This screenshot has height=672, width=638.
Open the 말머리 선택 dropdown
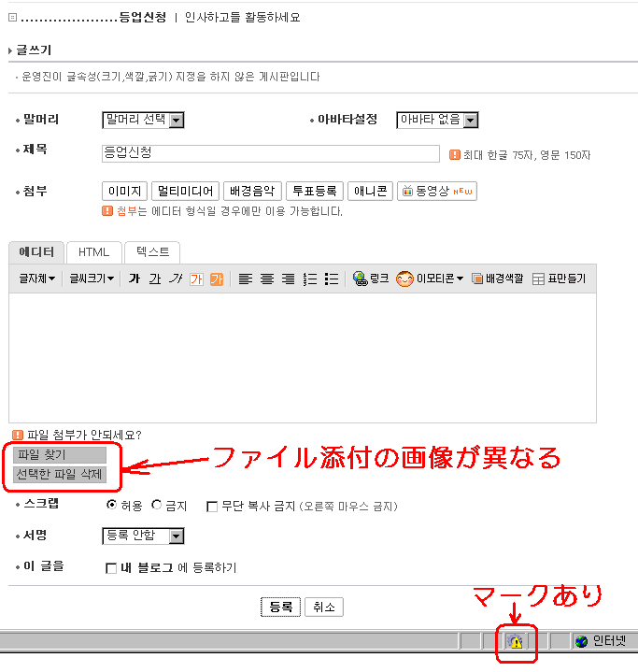click(143, 120)
